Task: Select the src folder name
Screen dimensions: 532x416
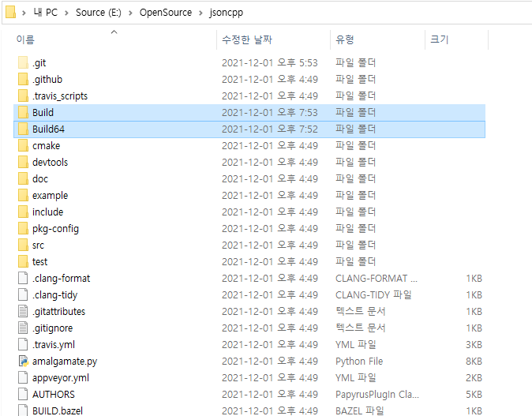Action: (39, 245)
